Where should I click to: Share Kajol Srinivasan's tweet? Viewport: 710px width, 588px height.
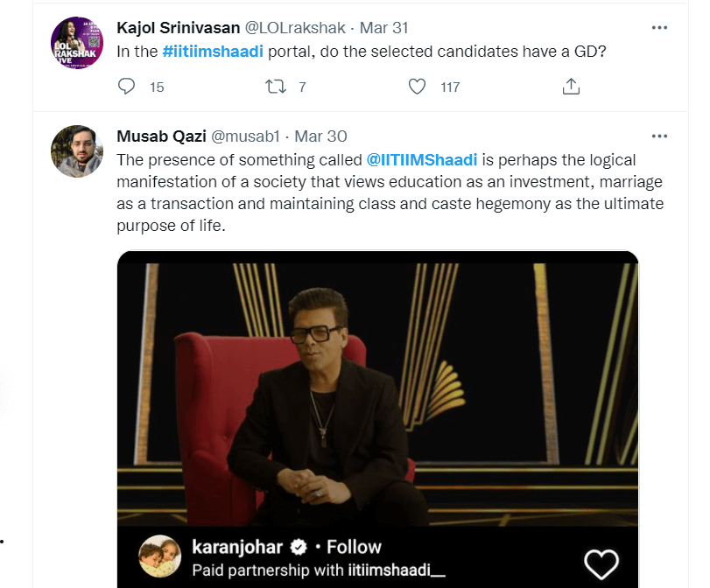571,87
